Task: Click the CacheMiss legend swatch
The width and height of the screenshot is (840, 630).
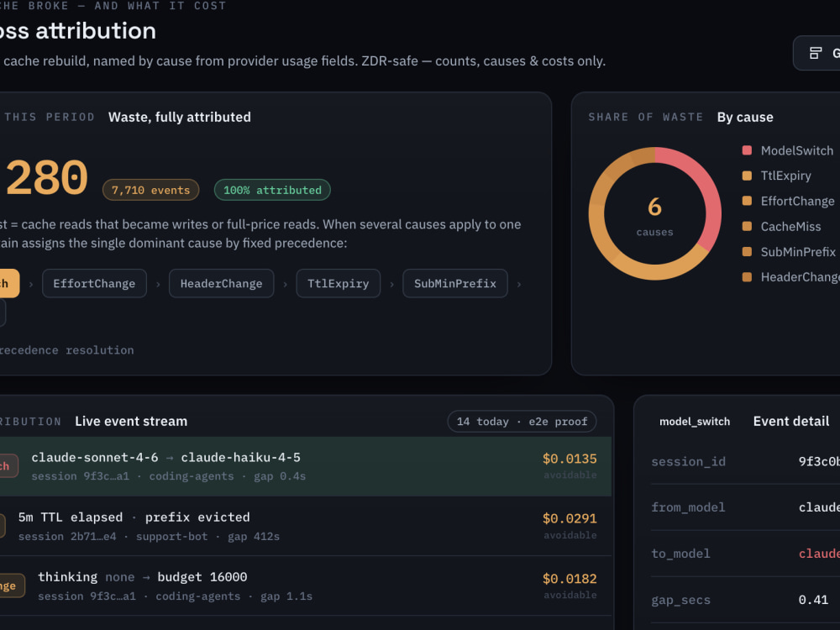Action: click(x=747, y=226)
